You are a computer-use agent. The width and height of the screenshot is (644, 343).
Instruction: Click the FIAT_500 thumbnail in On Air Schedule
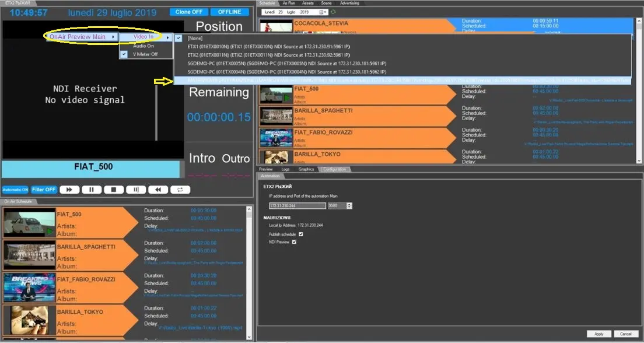pos(29,222)
